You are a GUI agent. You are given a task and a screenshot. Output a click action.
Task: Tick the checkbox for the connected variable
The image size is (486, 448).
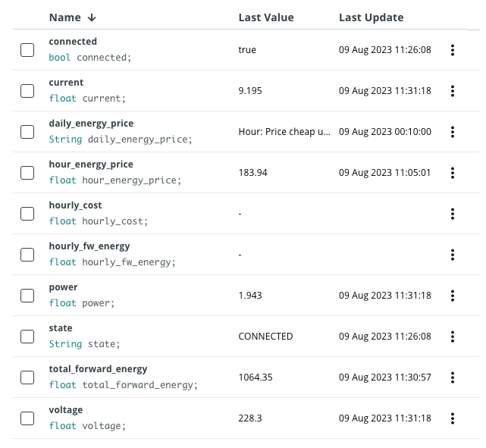coord(27,50)
